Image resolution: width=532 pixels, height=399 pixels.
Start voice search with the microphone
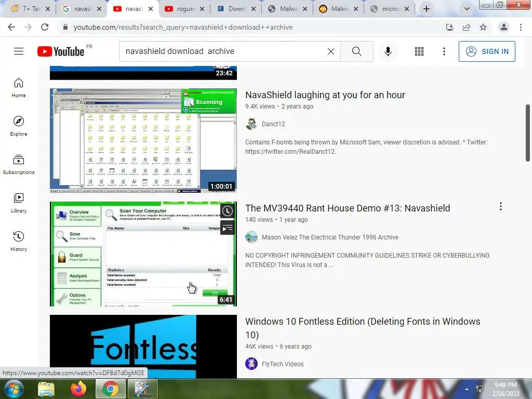pyautogui.click(x=388, y=51)
